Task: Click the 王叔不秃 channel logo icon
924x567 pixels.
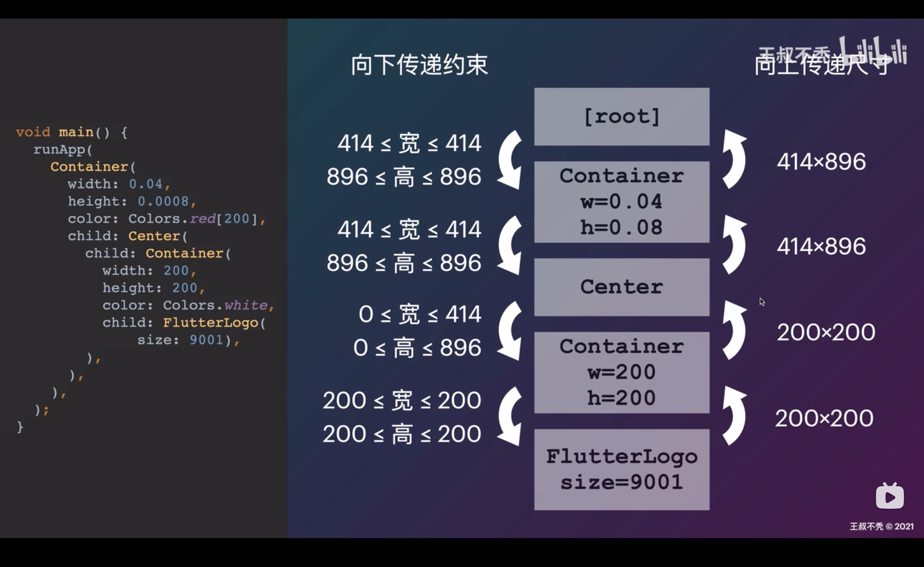Action: (x=890, y=497)
